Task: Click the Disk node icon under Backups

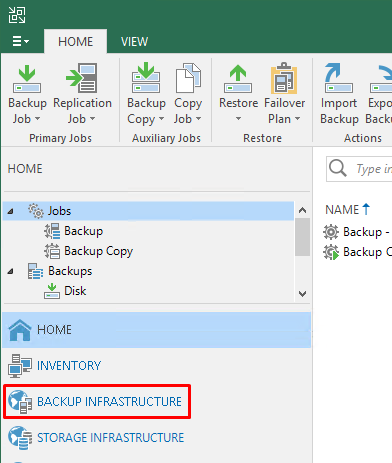Action: click(x=52, y=291)
